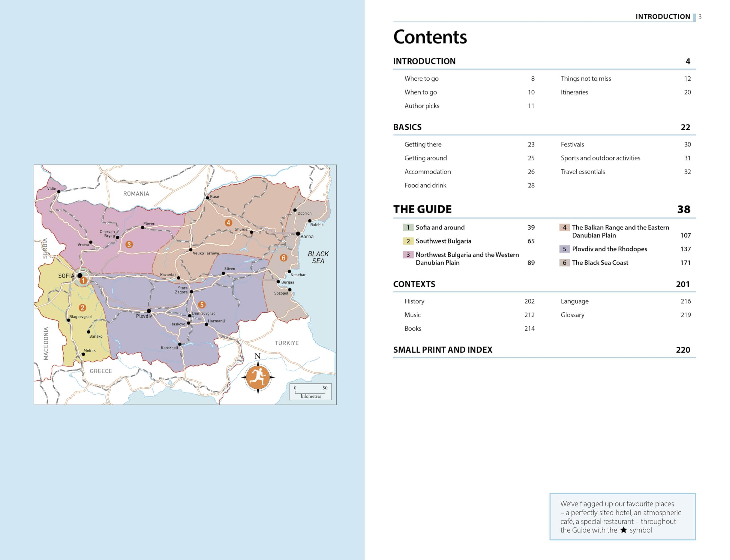Click the Plovdiv city label on map
The height and width of the screenshot is (560, 730).
tap(144, 316)
